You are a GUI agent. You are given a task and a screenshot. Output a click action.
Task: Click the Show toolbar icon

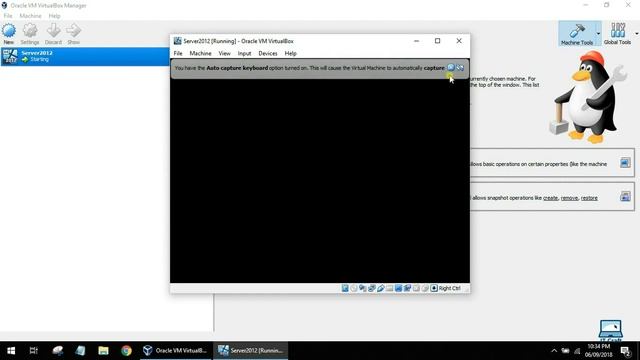tap(73, 34)
